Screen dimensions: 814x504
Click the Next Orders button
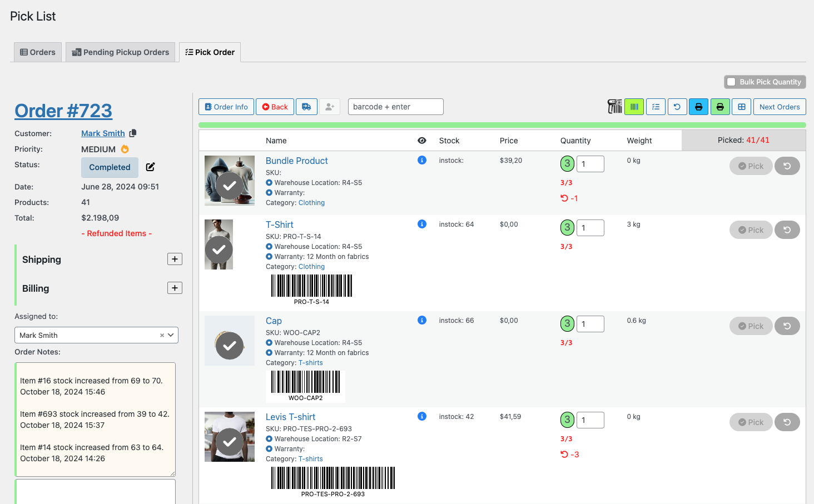tap(780, 106)
